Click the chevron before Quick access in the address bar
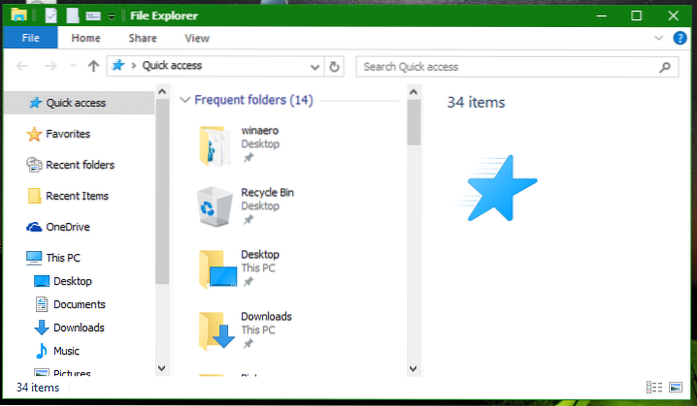The image size is (697, 406). (133, 66)
